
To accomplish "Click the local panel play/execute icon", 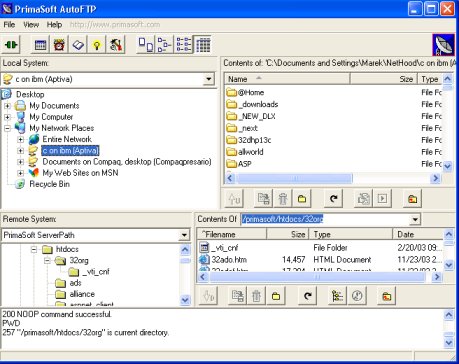I will (x=382, y=199).
